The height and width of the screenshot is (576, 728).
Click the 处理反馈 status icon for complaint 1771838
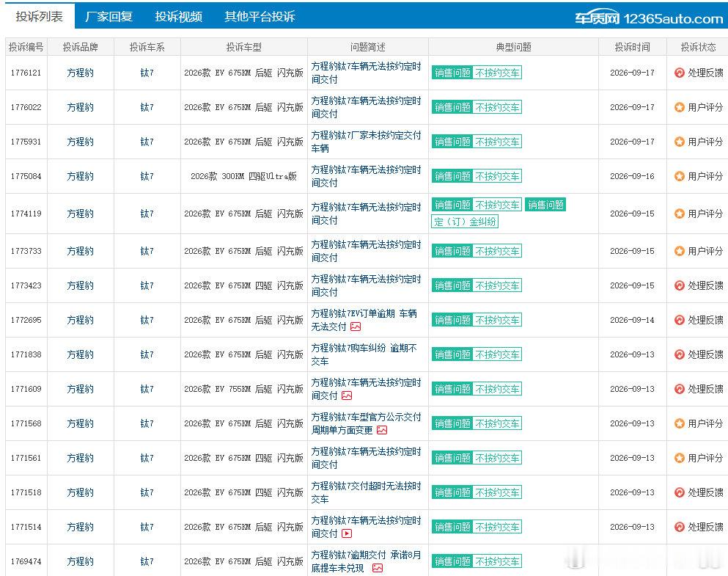[x=680, y=354]
